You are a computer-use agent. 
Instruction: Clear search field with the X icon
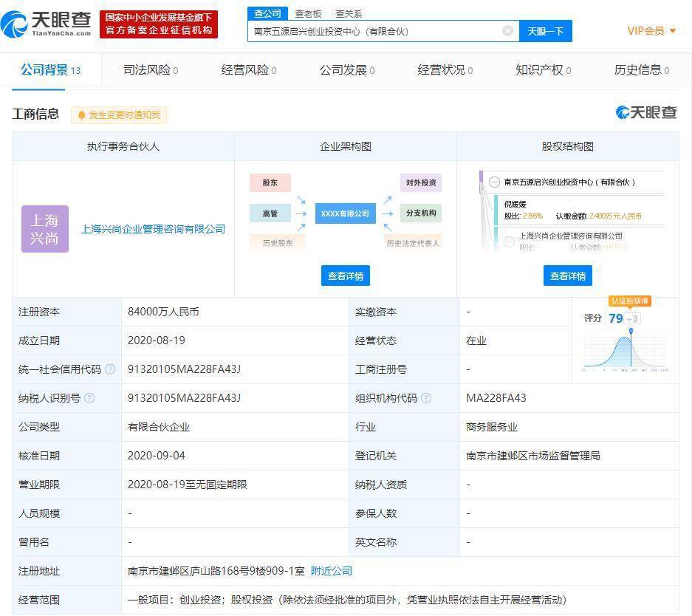507,31
